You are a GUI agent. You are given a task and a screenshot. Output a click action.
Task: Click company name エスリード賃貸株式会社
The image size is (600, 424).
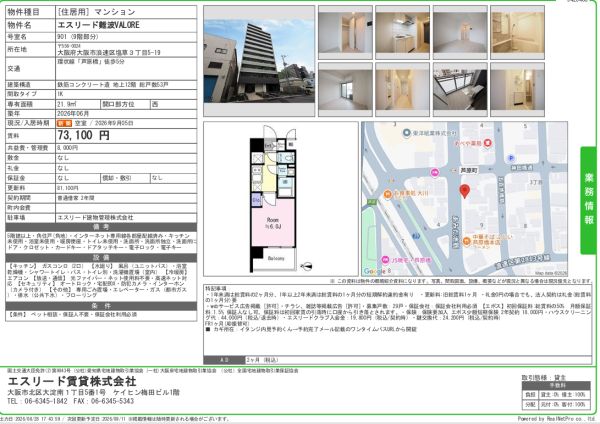pos(72,381)
